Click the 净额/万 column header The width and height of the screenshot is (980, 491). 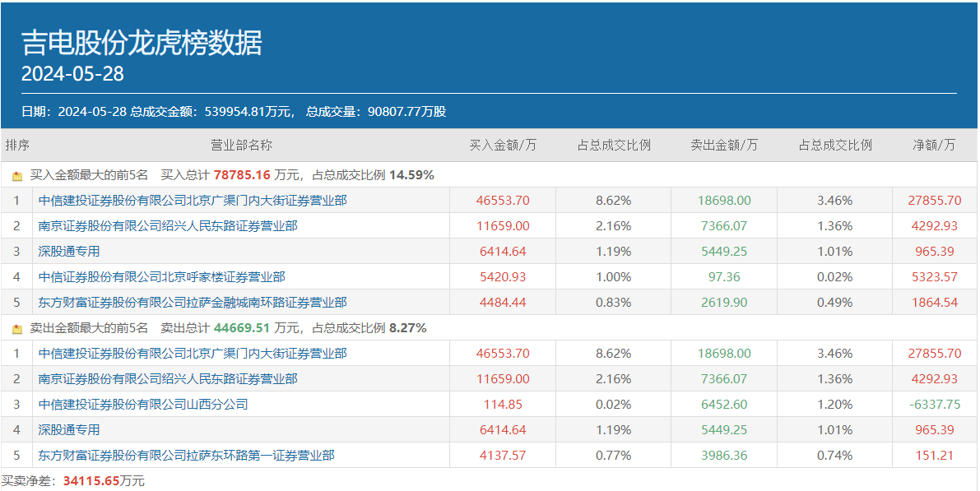935,146
